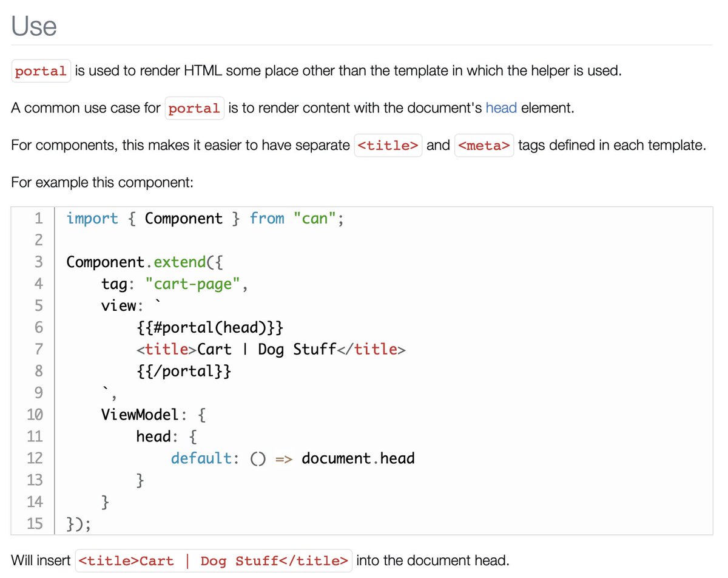Click the 'head: {' code line

(167, 437)
